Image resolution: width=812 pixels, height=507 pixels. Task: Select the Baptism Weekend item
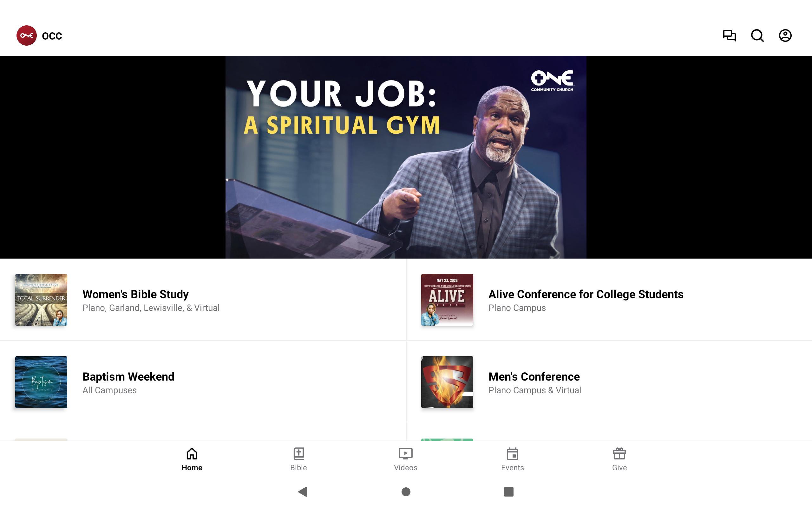point(203,382)
